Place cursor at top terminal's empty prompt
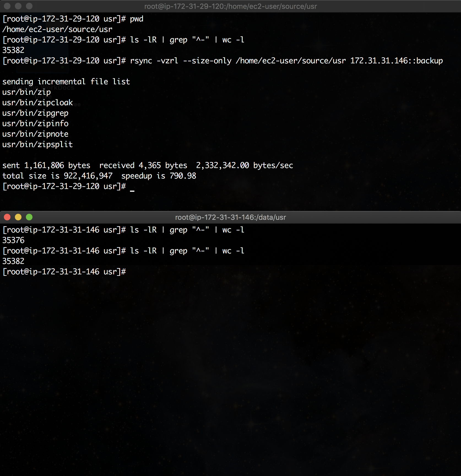Image resolution: width=461 pixels, height=476 pixels. pyautogui.click(x=132, y=186)
